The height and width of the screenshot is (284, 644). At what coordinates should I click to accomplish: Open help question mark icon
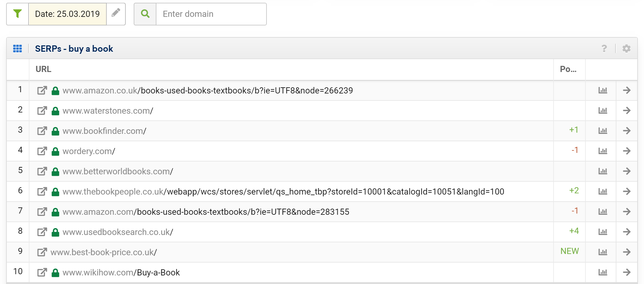coord(604,48)
